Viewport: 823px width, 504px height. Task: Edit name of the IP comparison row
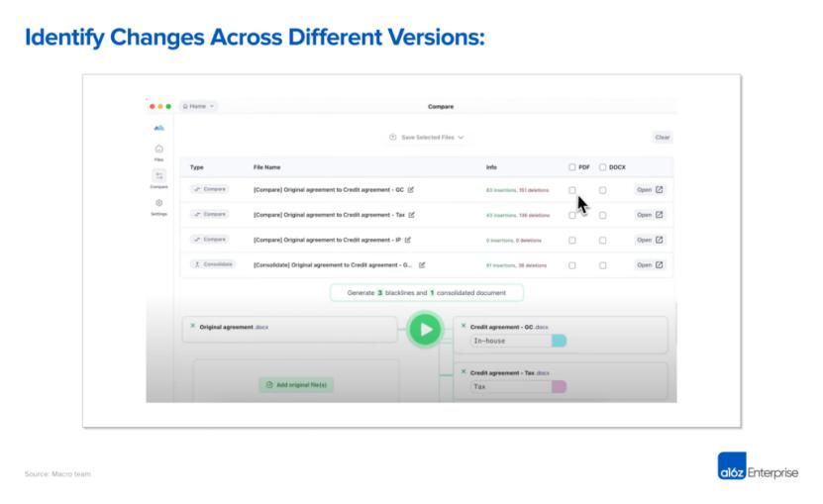[x=408, y=240]
